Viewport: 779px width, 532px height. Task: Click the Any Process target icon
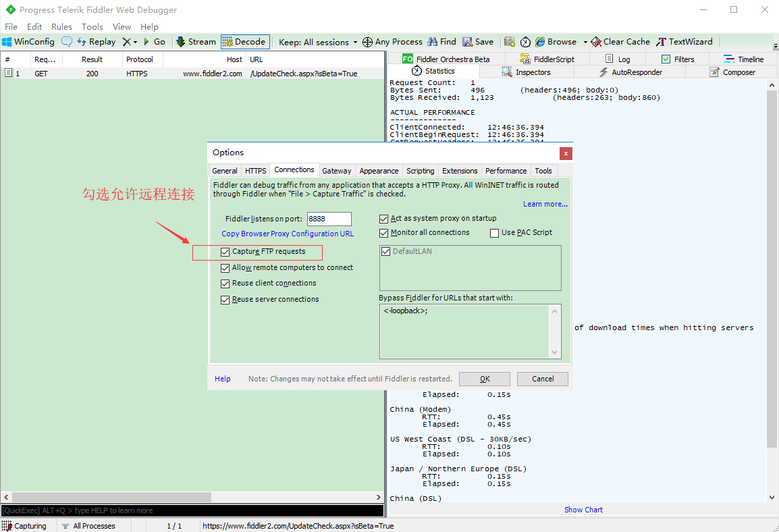click(x=367, y=43)
